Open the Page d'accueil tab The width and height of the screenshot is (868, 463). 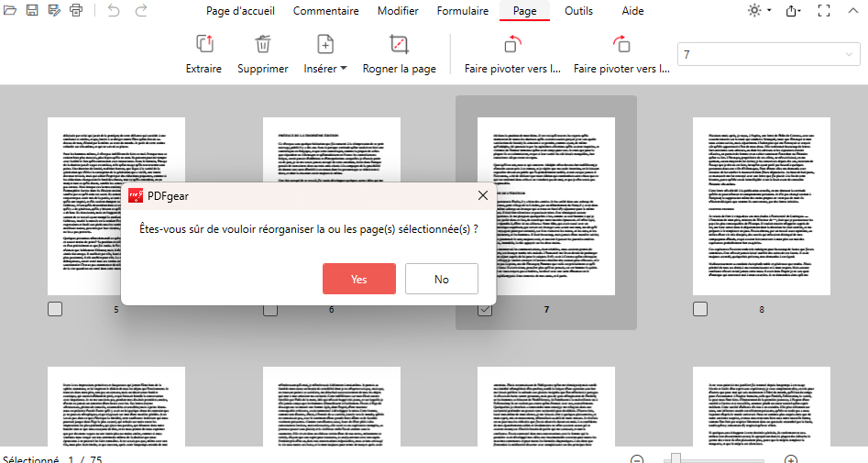coord(240,10)
